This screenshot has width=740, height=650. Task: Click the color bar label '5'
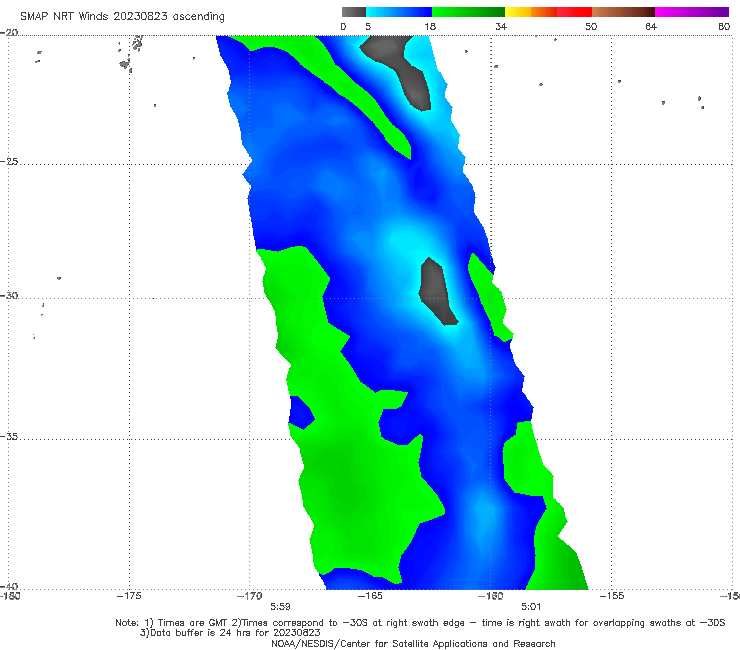tap(368, 26)
